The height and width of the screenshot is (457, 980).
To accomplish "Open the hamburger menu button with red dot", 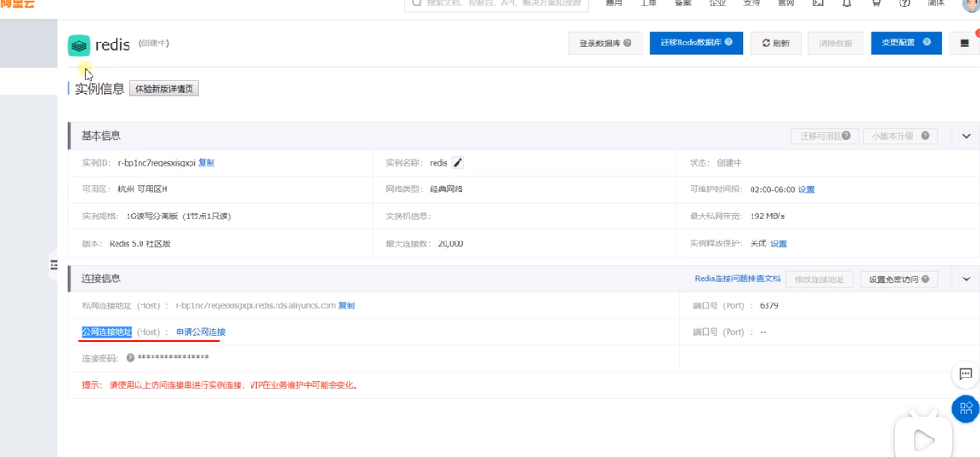I will [x=963, y=43].
